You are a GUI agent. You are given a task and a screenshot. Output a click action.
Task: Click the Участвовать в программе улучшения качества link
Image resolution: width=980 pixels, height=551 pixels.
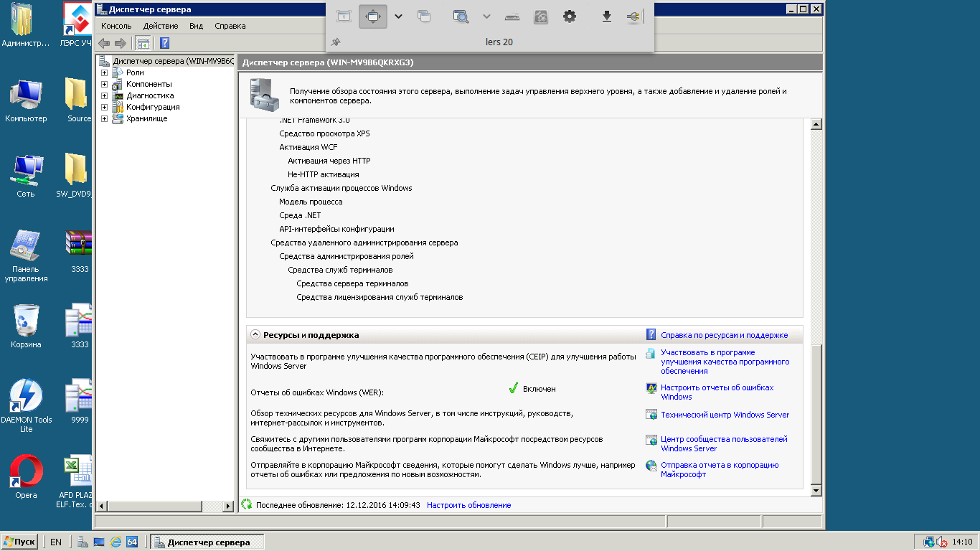(725, 362)
